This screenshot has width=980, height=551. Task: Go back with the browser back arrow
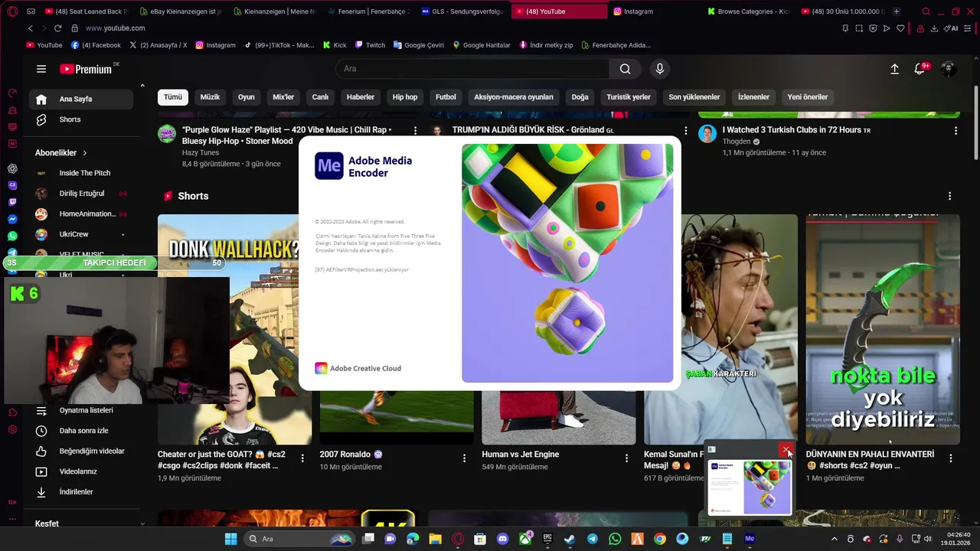[31, 28]
